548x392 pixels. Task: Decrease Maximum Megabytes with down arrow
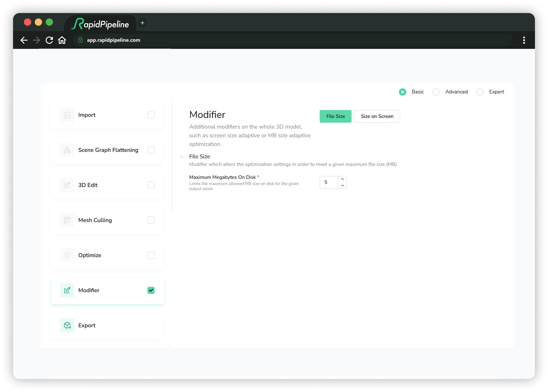point(342,185)
